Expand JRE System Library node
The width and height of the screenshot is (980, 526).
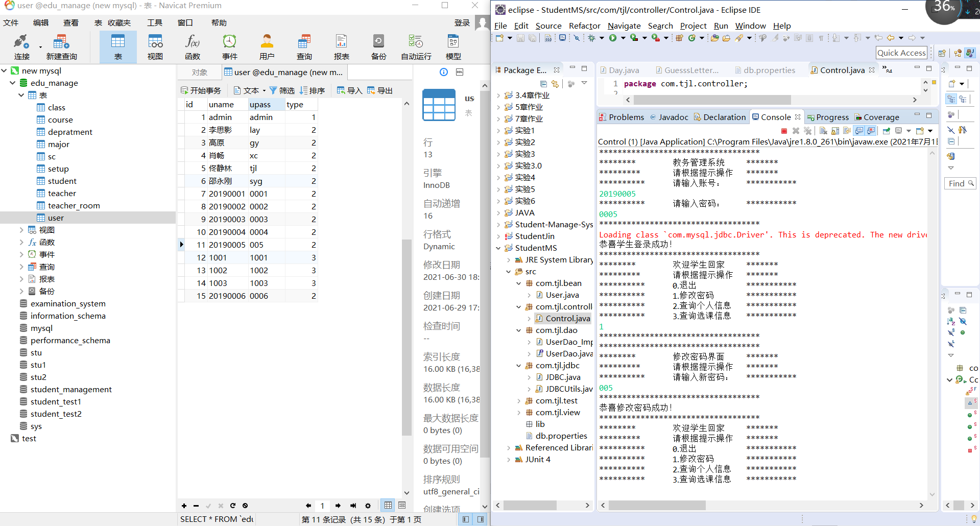tap(509, 259)
